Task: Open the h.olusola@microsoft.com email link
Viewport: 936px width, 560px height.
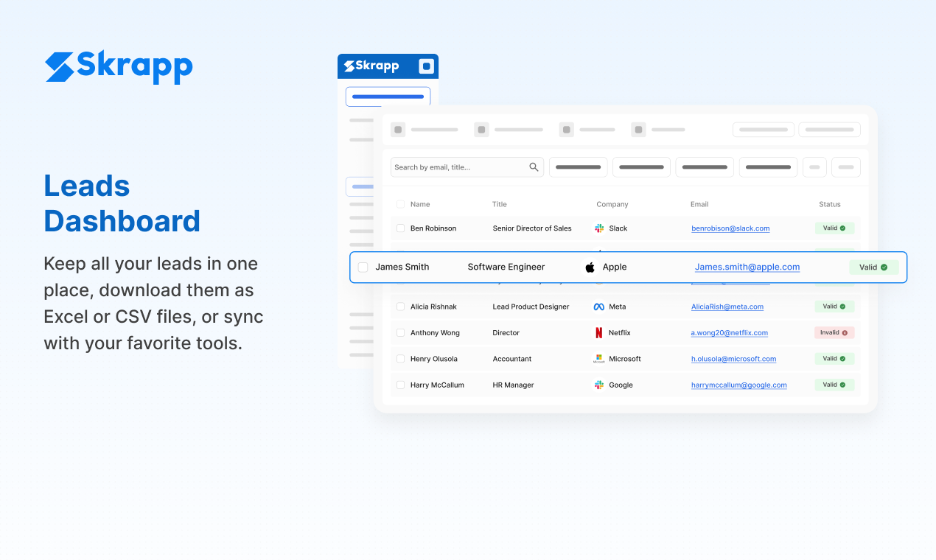Action: (733, 359)
